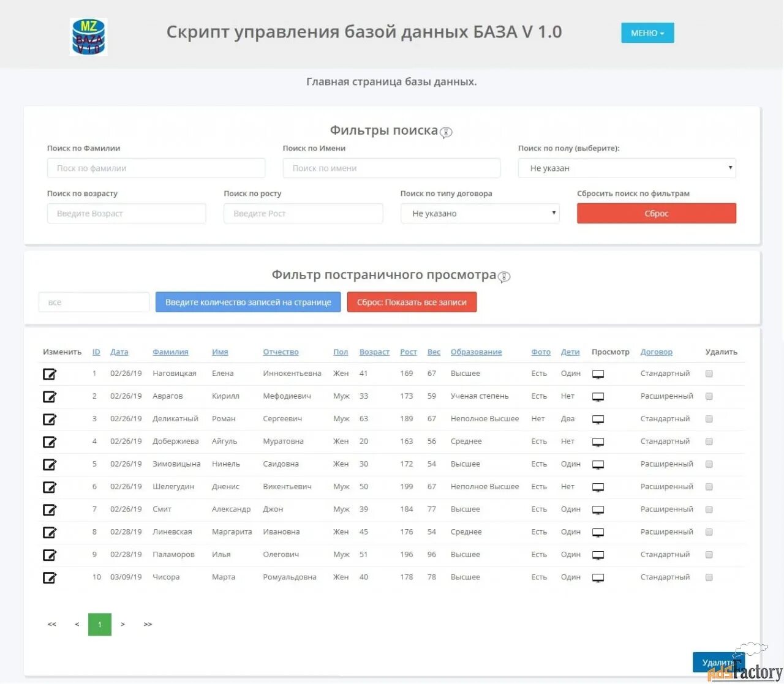This screenshot has width=784, height=684.
Task: View record of Наговицкая via monitor icon
Action: pos(598,375)
